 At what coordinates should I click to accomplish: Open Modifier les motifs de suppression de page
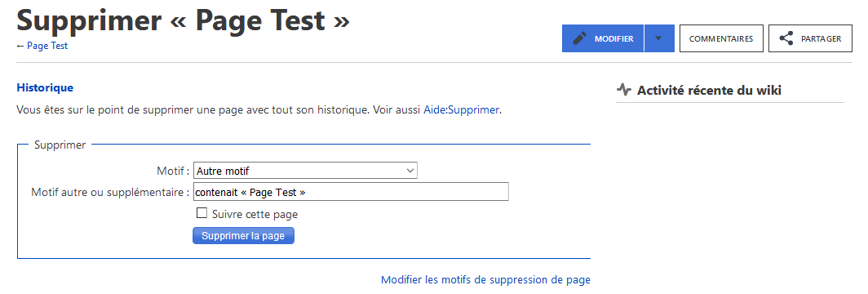click(485, 279)
